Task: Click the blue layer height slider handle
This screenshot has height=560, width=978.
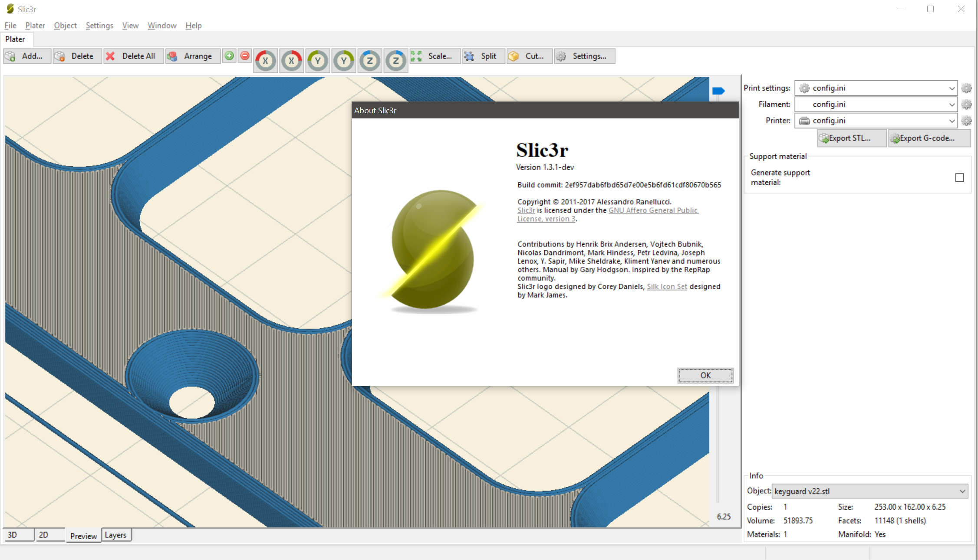Action: click(x=718, y=91)
